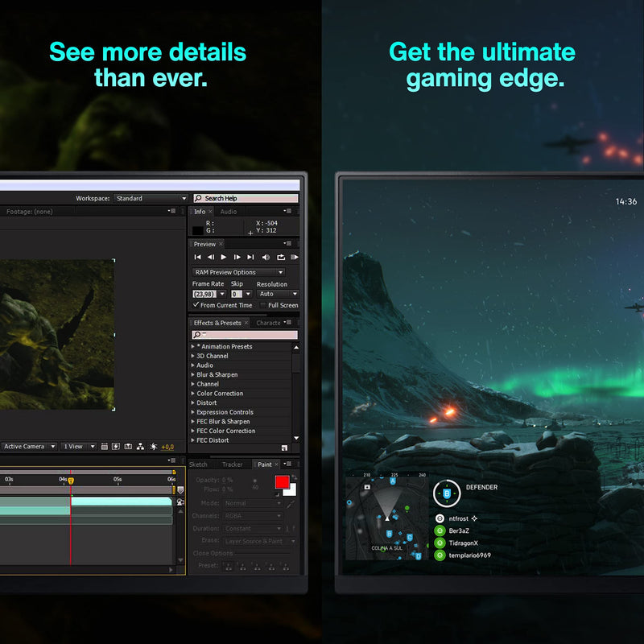Click the Fast Previews lightning icon
This screenshot has height=644, width=644.
[116, 447]
